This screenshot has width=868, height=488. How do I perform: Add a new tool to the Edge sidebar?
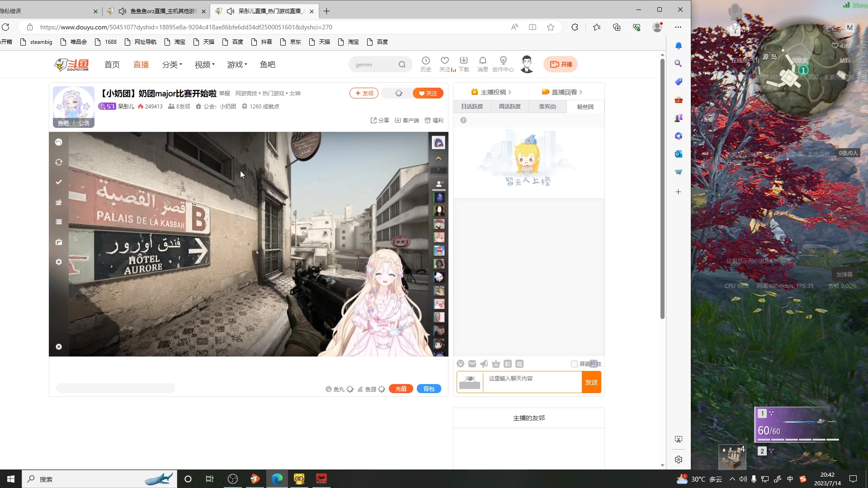679,192
